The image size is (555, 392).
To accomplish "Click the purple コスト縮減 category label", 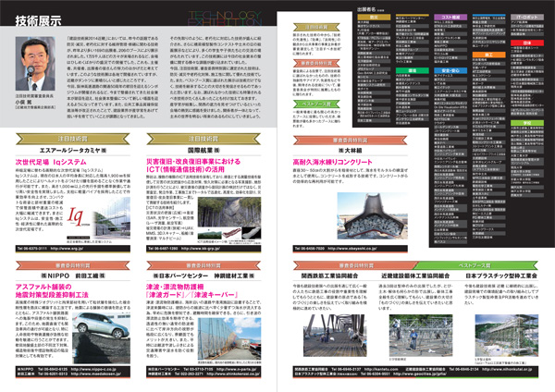I will 450,17.
